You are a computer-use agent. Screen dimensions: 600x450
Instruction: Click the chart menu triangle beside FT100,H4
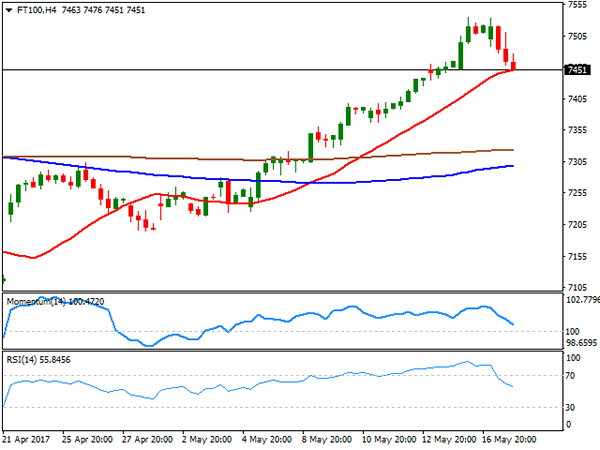9,10
